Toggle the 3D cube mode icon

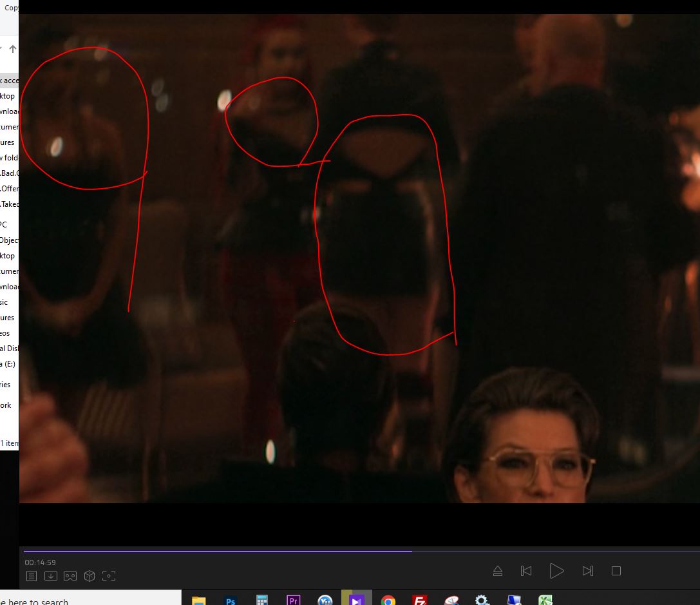[90, 576]
